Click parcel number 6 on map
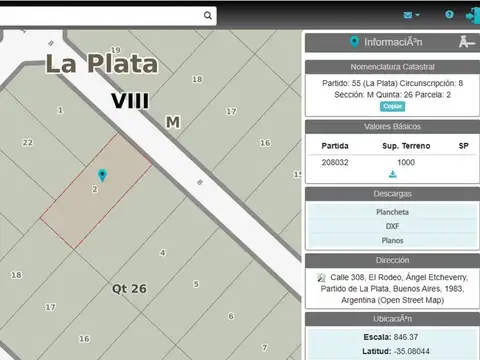Viewport: 480px width, 360px height. [x=231, y=316]
